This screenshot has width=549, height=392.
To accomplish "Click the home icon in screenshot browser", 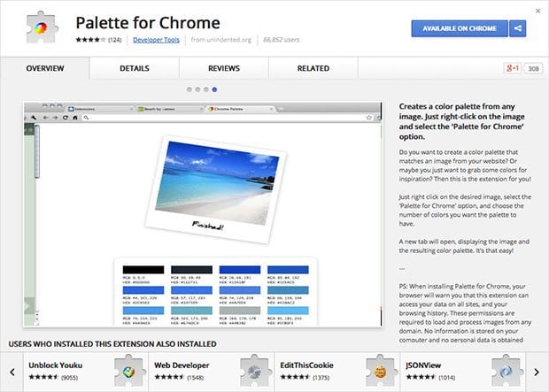I will [x=75, y=118].
